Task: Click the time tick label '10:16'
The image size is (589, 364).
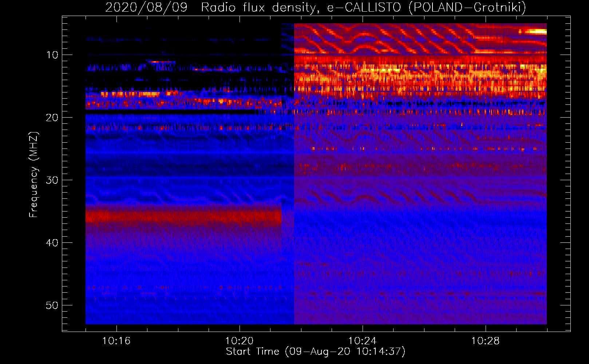Action: (x=116, y=341)
